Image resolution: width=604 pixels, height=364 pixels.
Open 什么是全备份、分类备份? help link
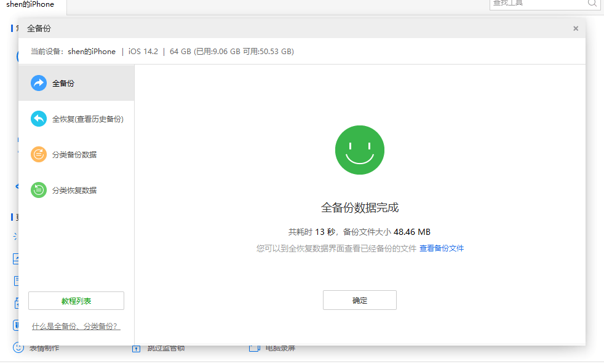(x=76, y=326)
